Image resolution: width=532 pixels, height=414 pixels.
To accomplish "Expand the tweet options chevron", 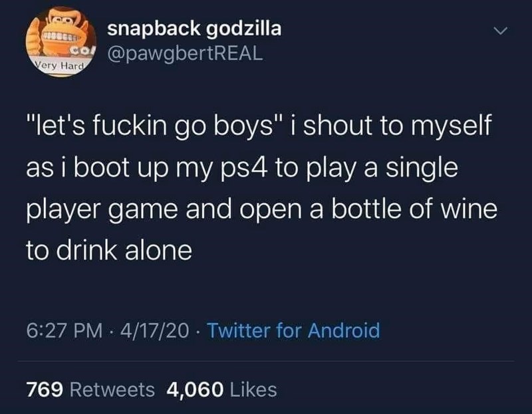I will [x=500, y=31].
